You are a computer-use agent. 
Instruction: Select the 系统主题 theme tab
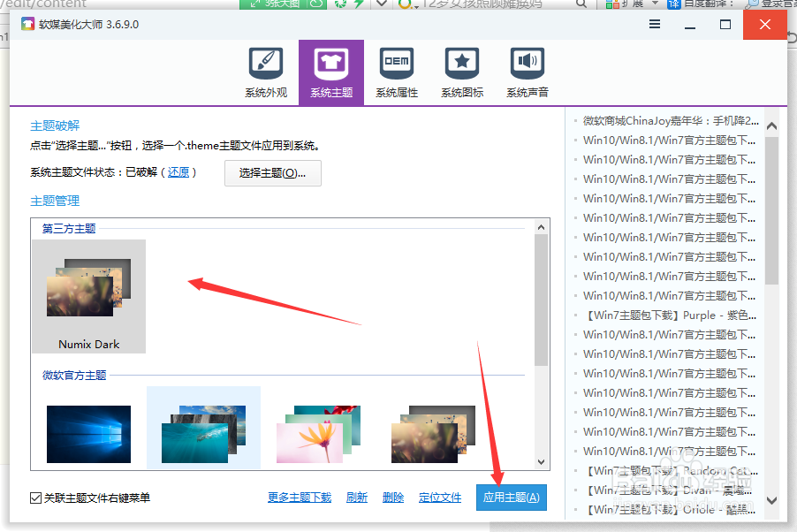pos(331,72)
